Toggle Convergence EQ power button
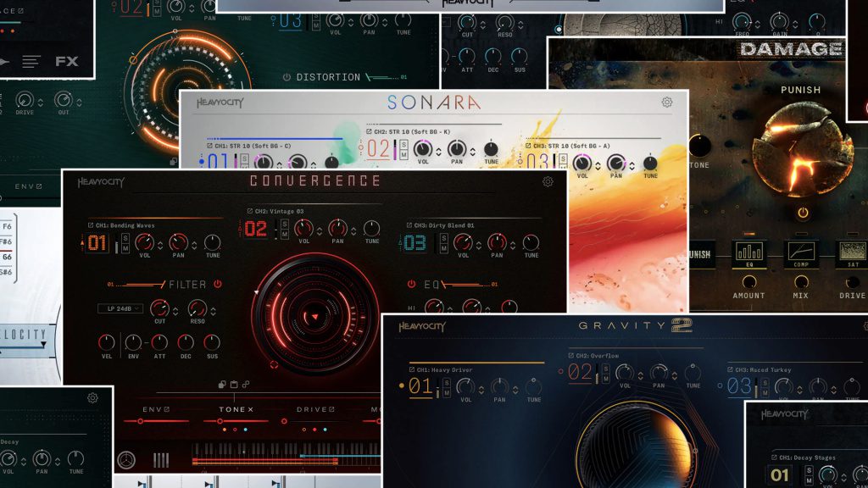Image resolution: width=868 pixels, height=488 pixels. [411, 284]
